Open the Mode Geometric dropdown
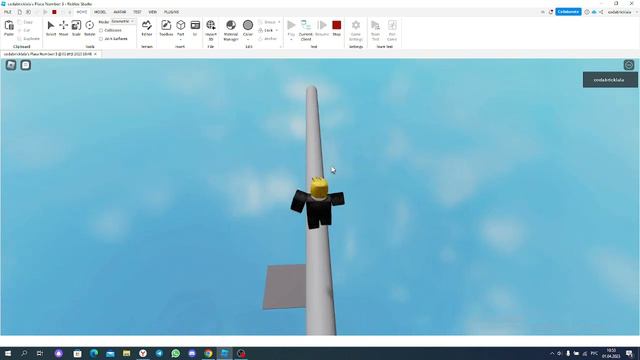This screenshot has width=640, height=360. coord(123,22)
